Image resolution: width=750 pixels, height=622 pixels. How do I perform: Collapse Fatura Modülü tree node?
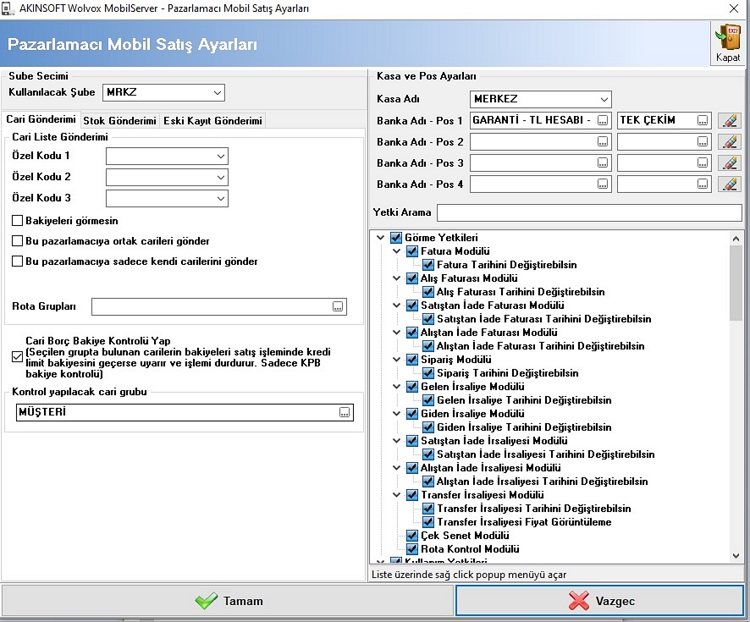click(x=397, y=251)
